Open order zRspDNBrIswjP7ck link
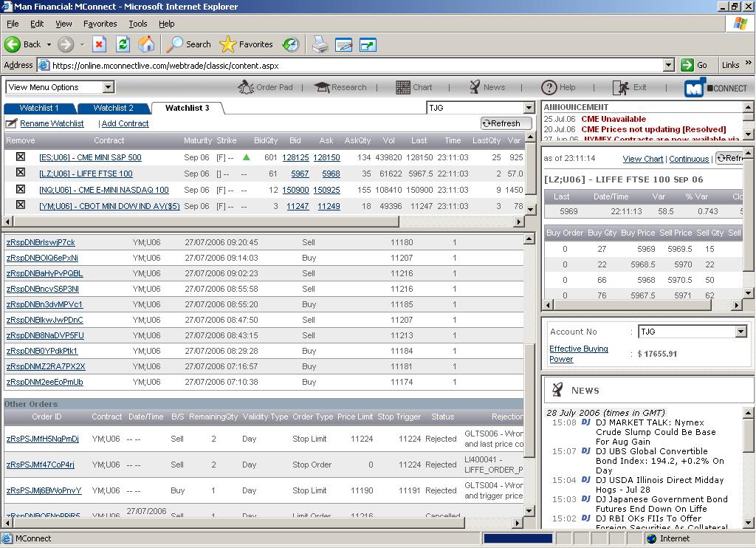Image resolution: width=756 pixels, height=548 pixels. [41, 242]
